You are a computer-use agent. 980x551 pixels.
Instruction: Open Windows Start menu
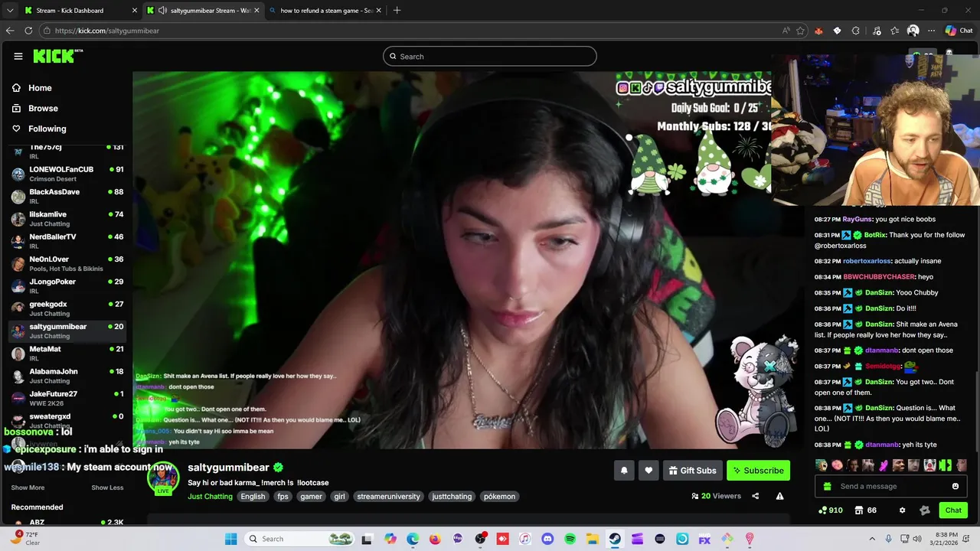pyautogui.click(x=230, y=539)
